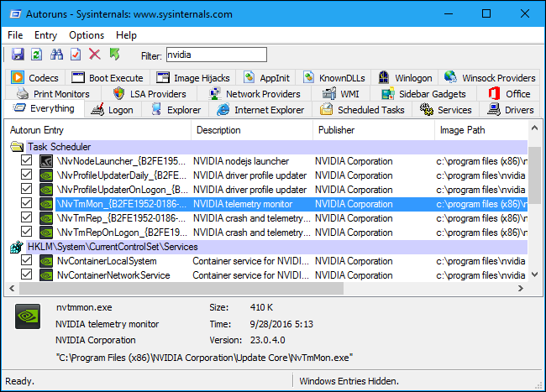Click the red Delete X icon
Viewport: 546px width, 392px height.
point(95,55)
